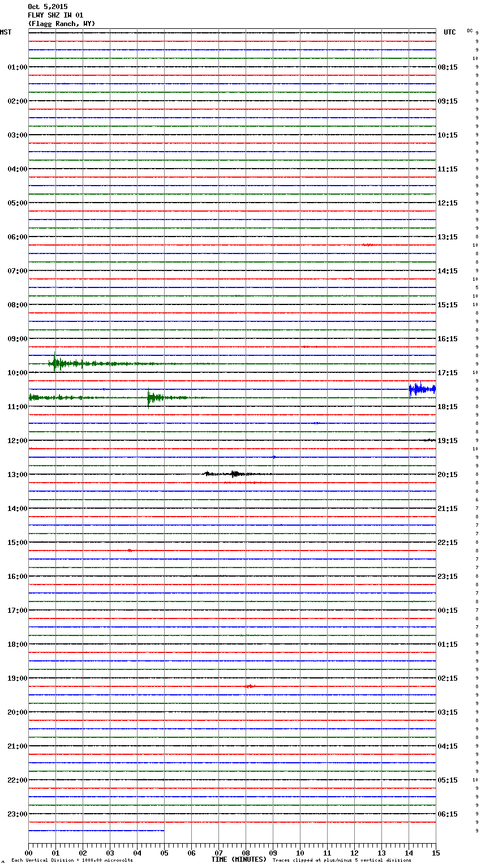This screenshot has height=868, width=481.
Task: Click the '12:15' UTC time label
Action: coord(448,203)
